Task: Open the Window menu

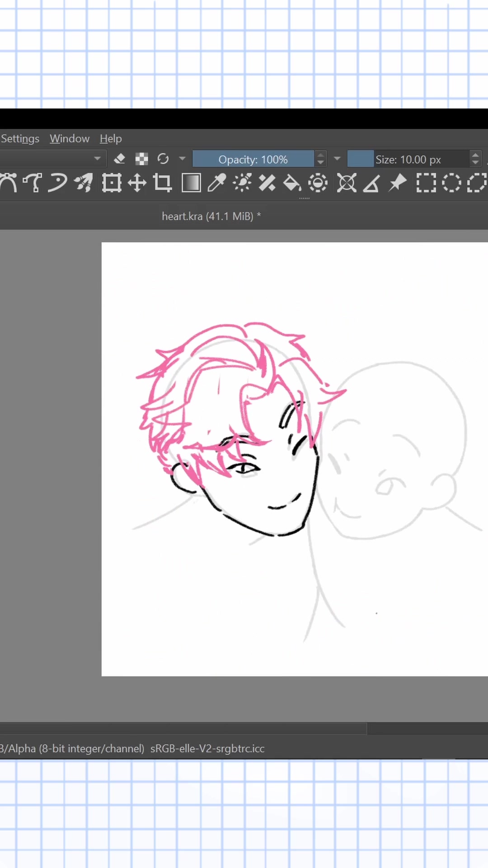Action: pyautogui.click(x=70, y=138)
